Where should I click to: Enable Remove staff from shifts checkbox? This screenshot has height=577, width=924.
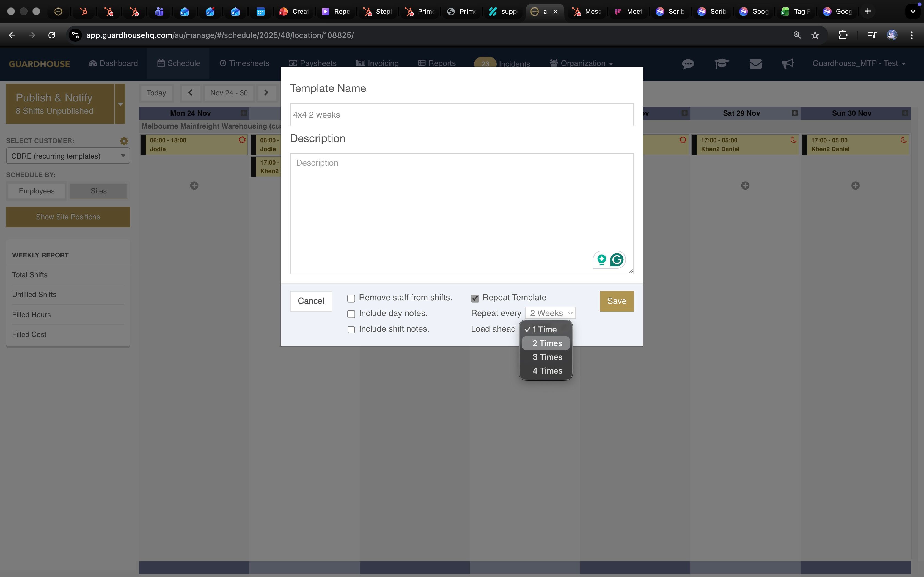[x=351, y=298]
